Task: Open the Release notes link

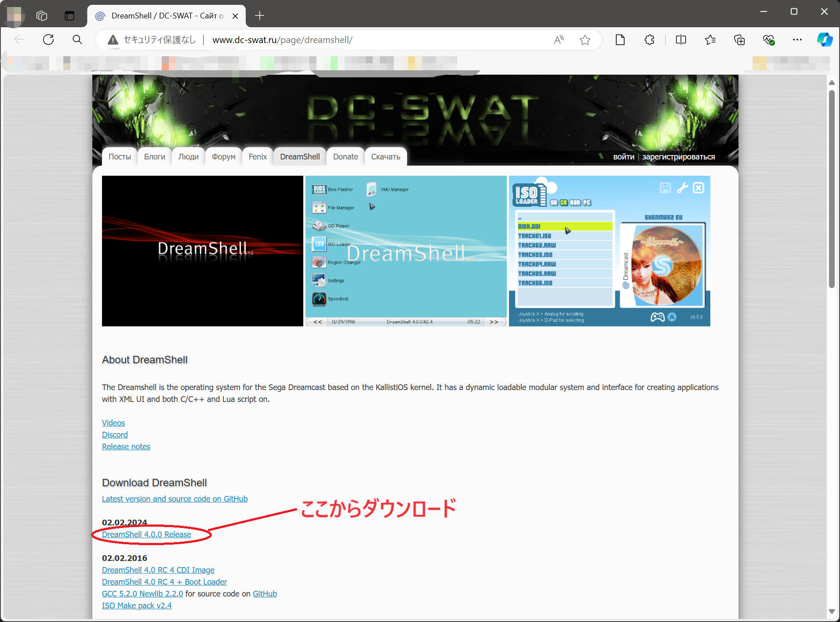Action: [126, 446]
